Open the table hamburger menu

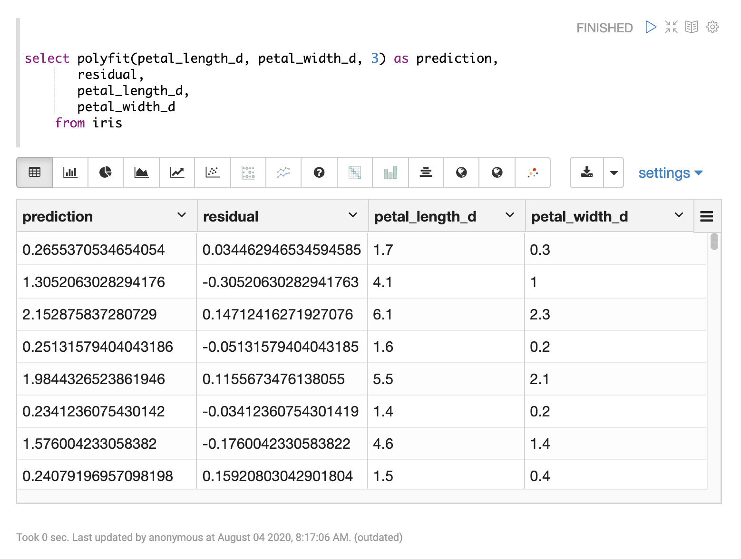pos(707,216)
